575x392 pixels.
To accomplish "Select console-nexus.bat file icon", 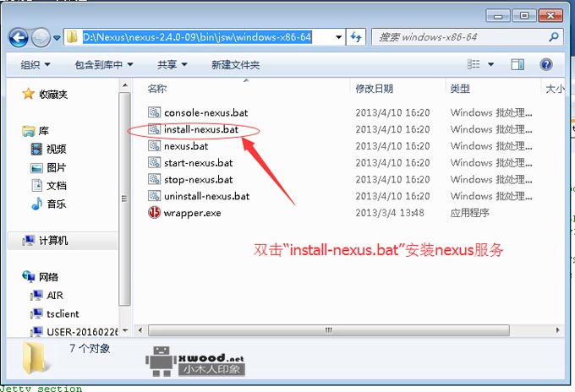I will pos(154,112).
